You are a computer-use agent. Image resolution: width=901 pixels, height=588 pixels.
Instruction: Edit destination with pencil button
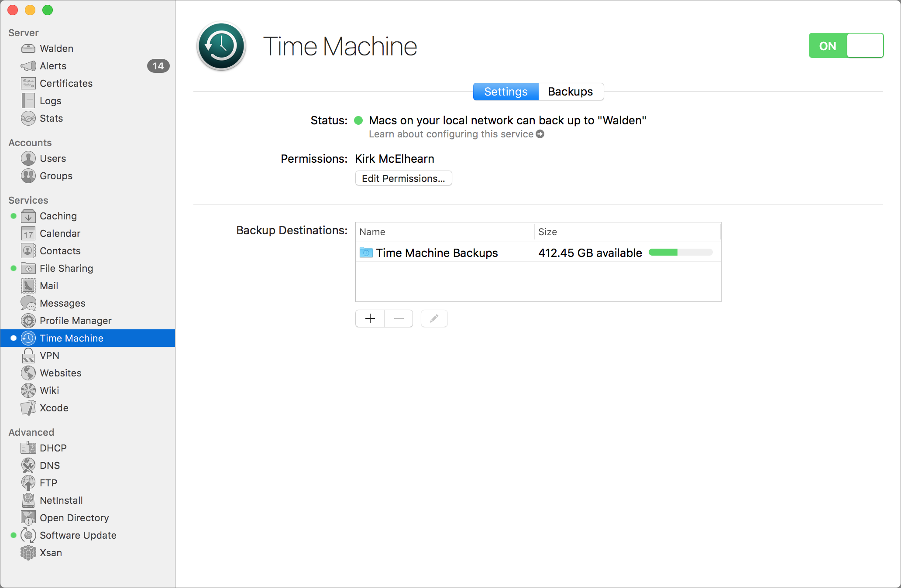434,318
